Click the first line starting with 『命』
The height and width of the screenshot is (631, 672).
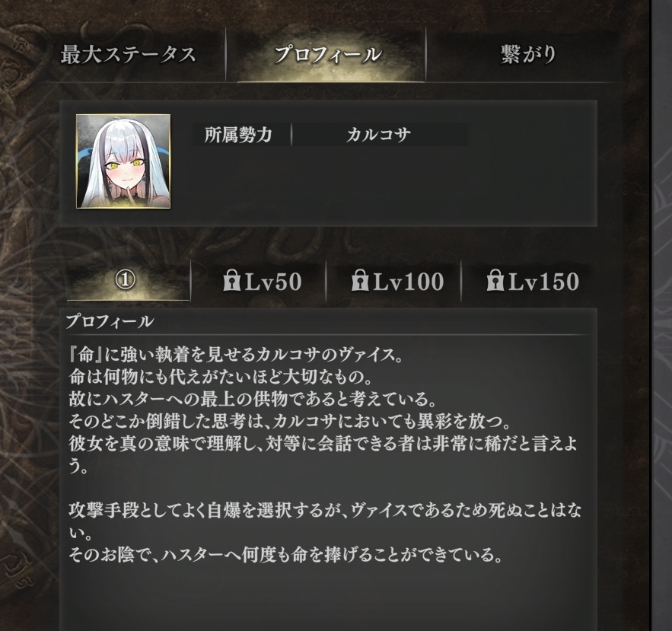point(235,355)
